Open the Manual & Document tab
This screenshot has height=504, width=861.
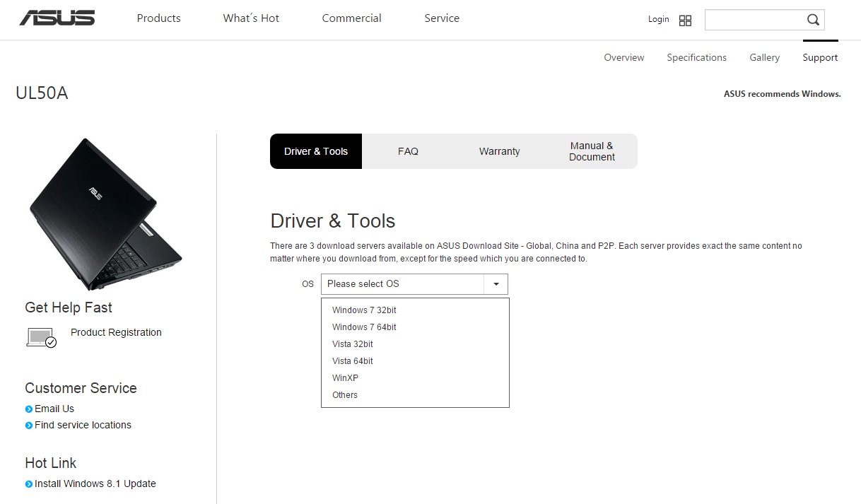[592, 151]
